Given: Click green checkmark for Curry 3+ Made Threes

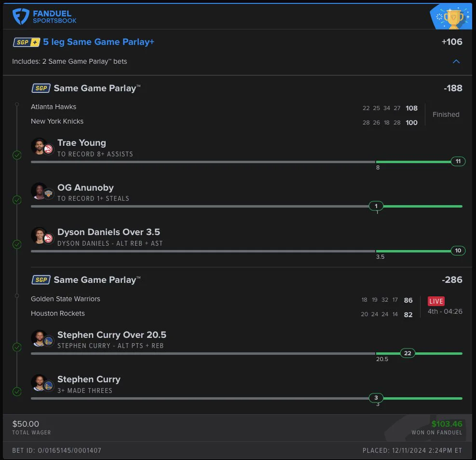Looking at the screenshot, I should [x=17, y=391].
